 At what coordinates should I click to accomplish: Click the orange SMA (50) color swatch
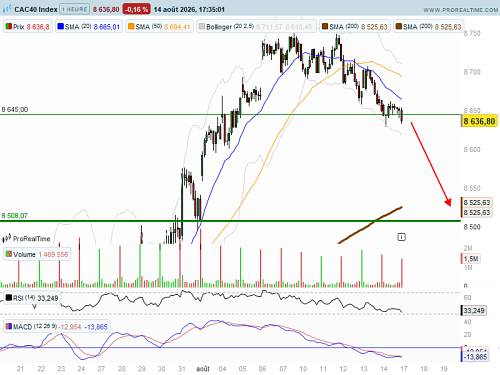pos(131,26)
